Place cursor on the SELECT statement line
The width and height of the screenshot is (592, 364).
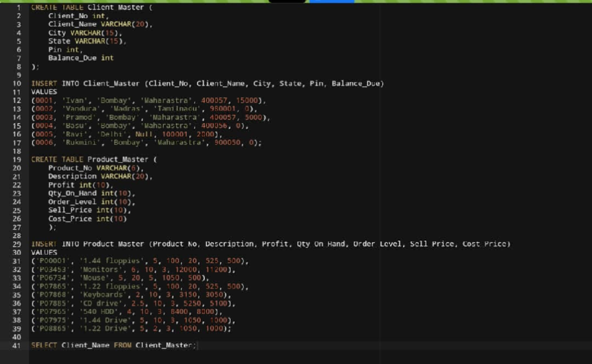113,345
